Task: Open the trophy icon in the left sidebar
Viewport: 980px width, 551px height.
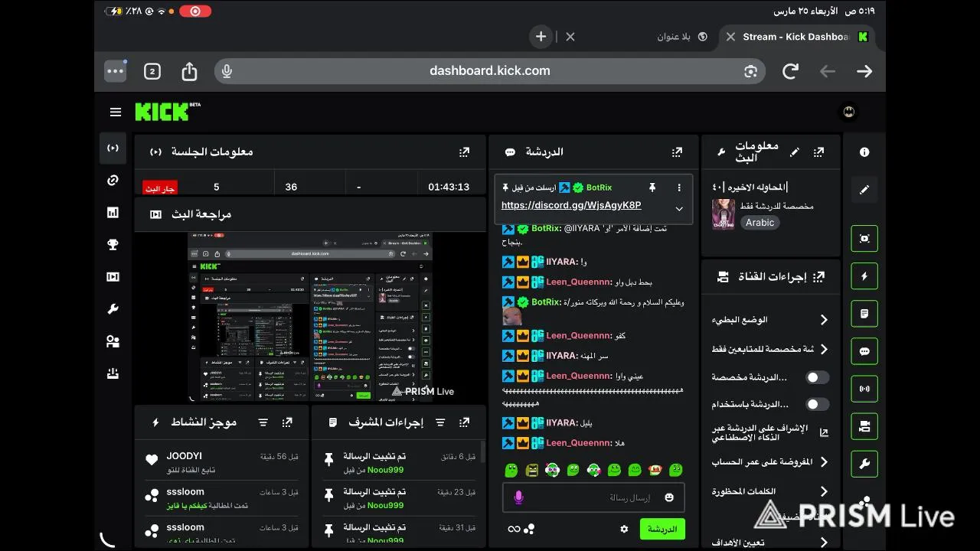Action: tap(113, 245)
